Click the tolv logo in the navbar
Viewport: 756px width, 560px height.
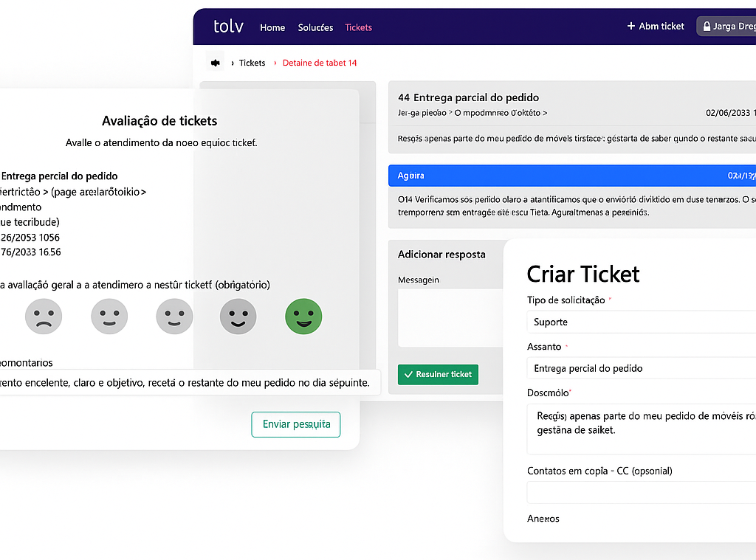tap(228, 27)
